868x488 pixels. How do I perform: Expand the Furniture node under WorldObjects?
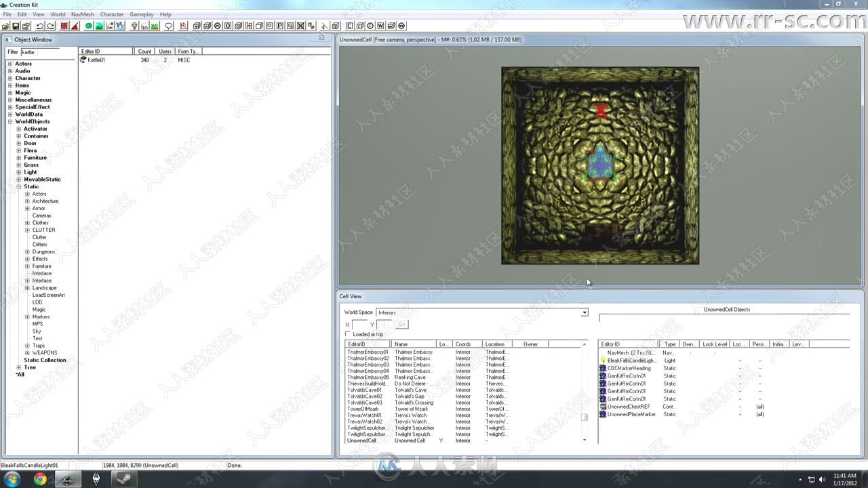point(19,158)
